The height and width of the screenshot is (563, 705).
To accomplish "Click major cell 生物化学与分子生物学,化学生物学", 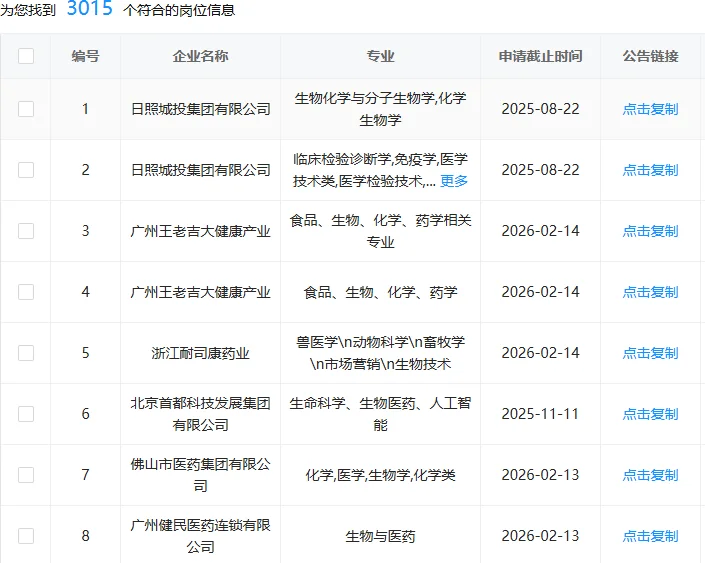I will click(380, 109).
